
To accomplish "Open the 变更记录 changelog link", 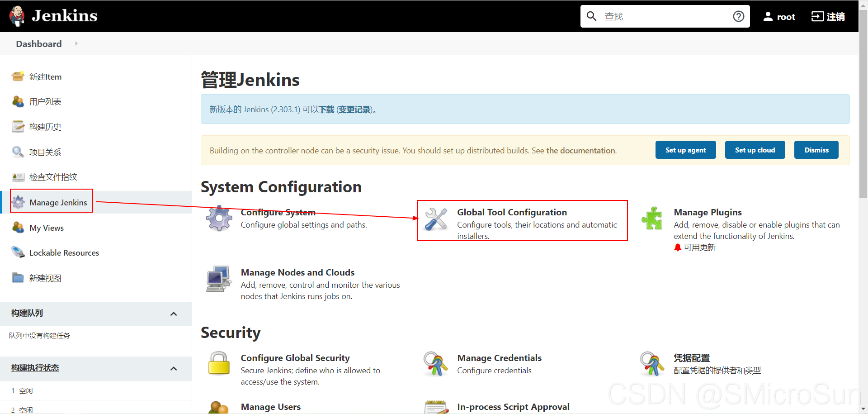I will coord(354,109).
